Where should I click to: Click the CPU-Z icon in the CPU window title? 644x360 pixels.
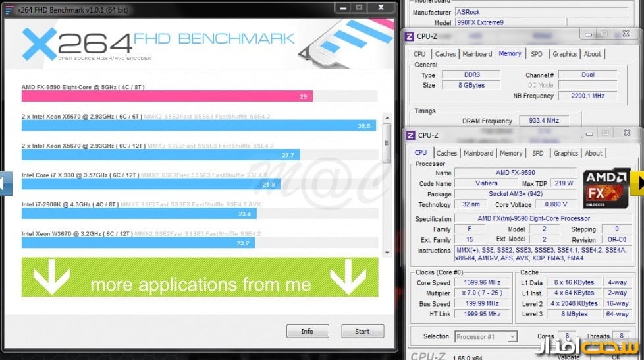(x=410, y=135)
